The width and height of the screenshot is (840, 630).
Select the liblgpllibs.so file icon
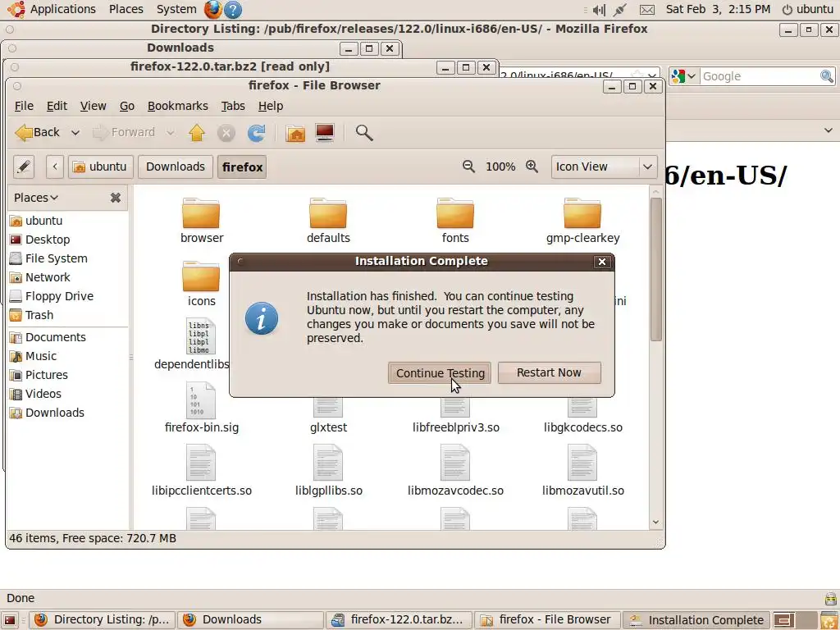328,463
